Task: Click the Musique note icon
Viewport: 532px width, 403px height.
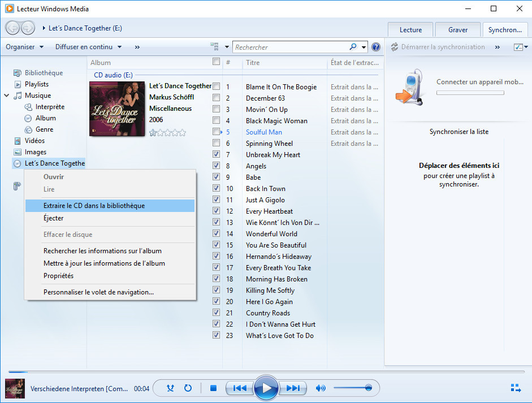Action: click(x=18, y=96)
